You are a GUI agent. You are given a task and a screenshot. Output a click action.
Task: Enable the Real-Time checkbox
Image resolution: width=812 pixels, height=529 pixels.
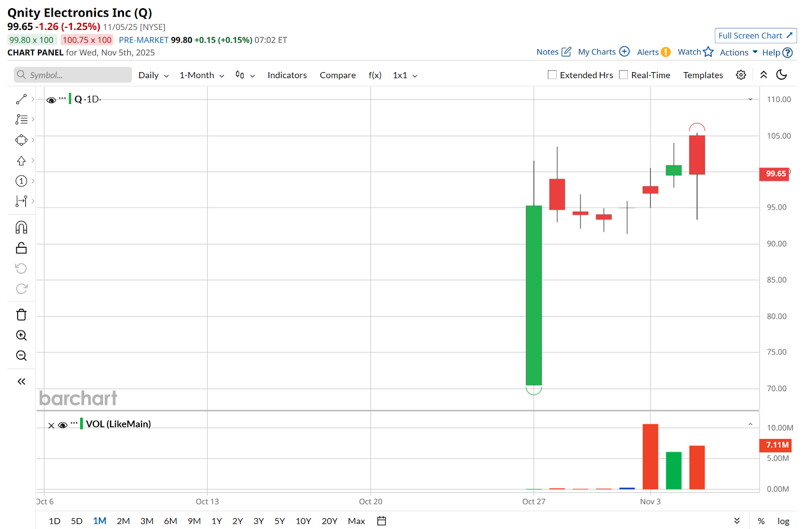pyautogui.click(x=623, y=75)
